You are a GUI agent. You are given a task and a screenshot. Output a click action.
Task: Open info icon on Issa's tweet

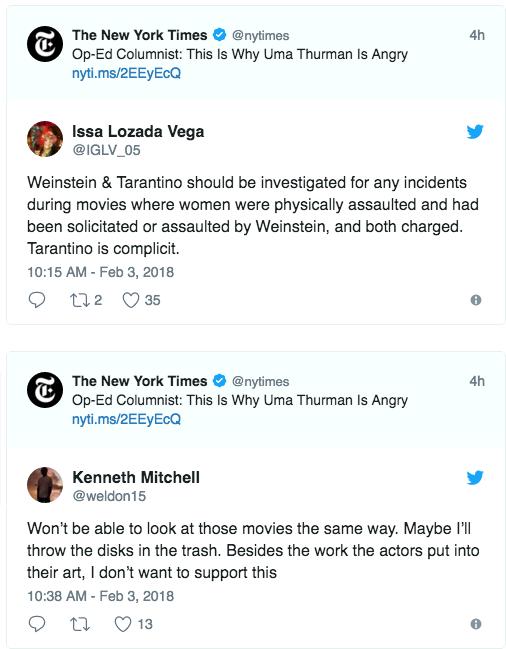(476, 300)
